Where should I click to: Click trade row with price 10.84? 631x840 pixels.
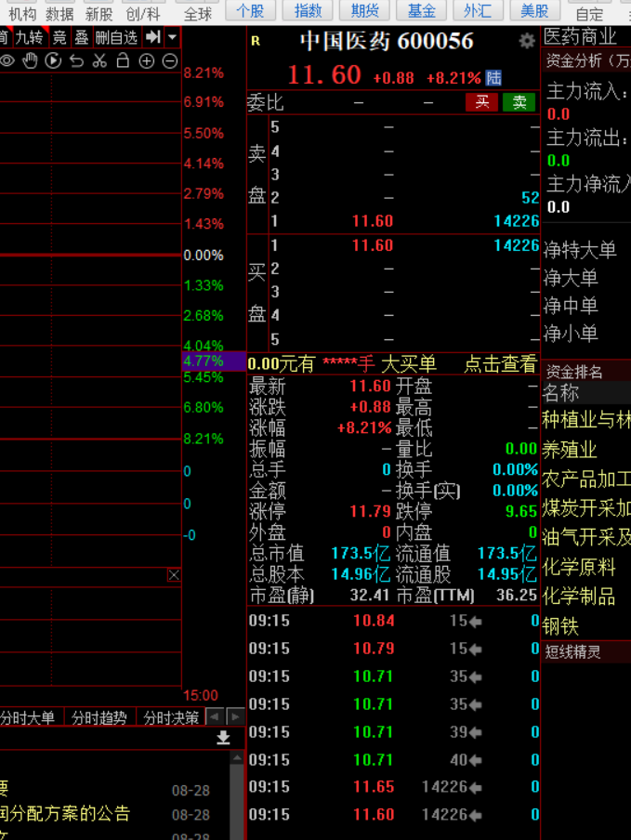[x=393, y=621]
